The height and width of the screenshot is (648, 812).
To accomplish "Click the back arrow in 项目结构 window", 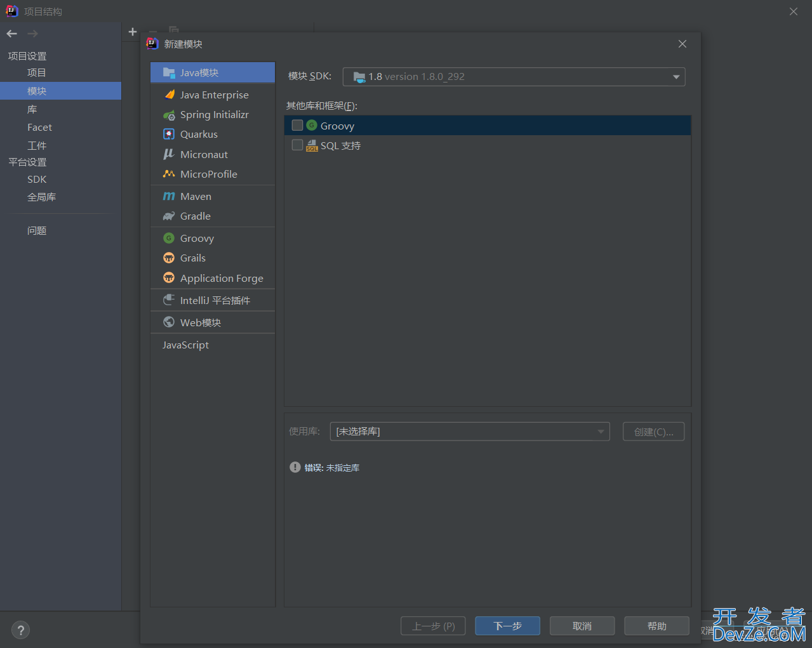I will coord(11,33).
